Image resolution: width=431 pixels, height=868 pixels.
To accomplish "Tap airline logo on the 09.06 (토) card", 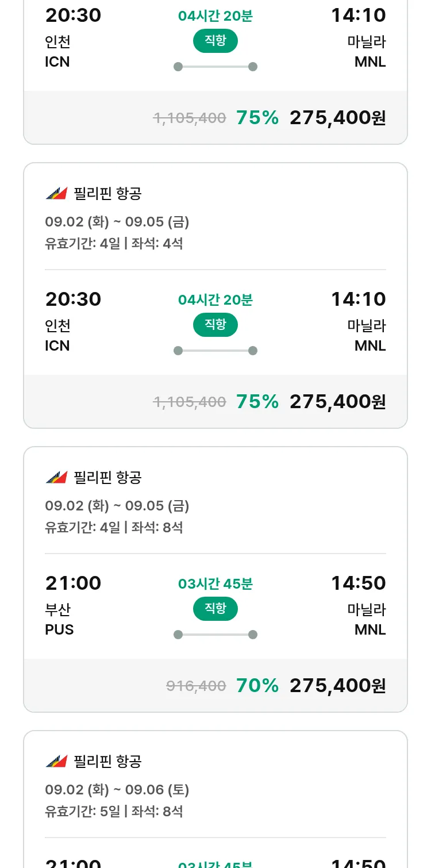I will point(56,762).
